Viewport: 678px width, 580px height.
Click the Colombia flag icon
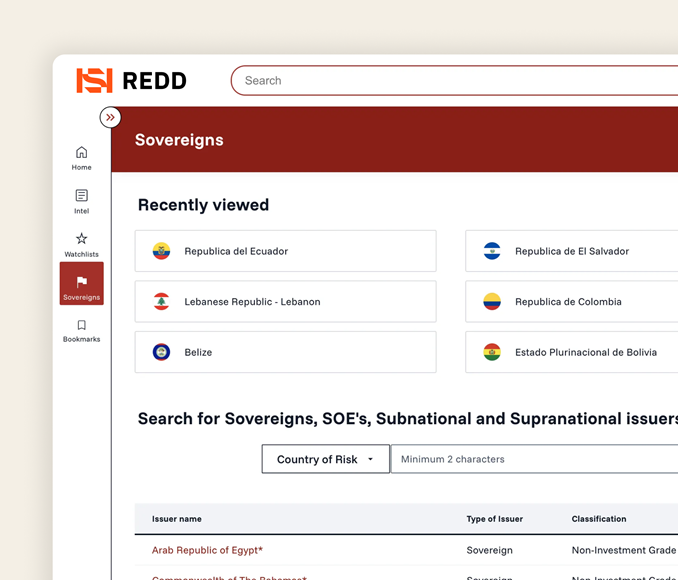click(x=492, y=301)
